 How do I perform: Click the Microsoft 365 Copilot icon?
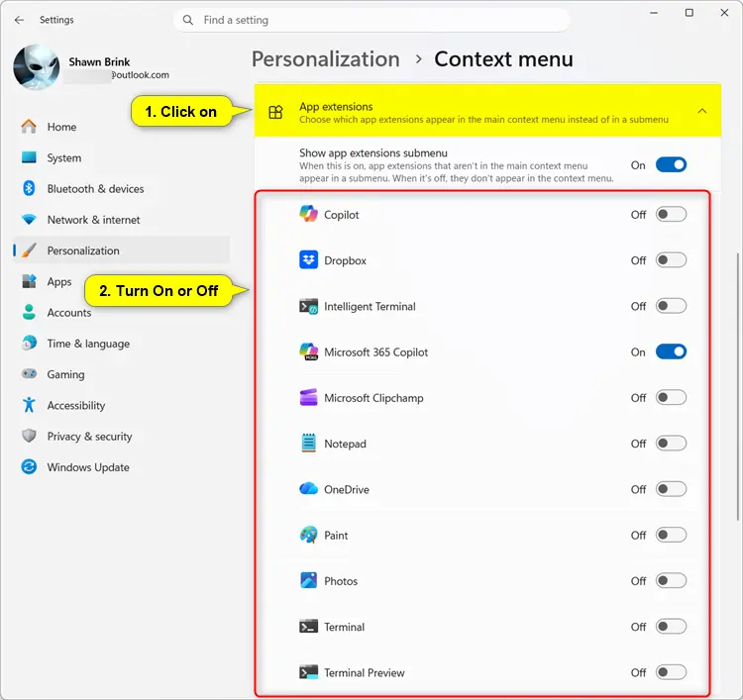click(308, 351)
